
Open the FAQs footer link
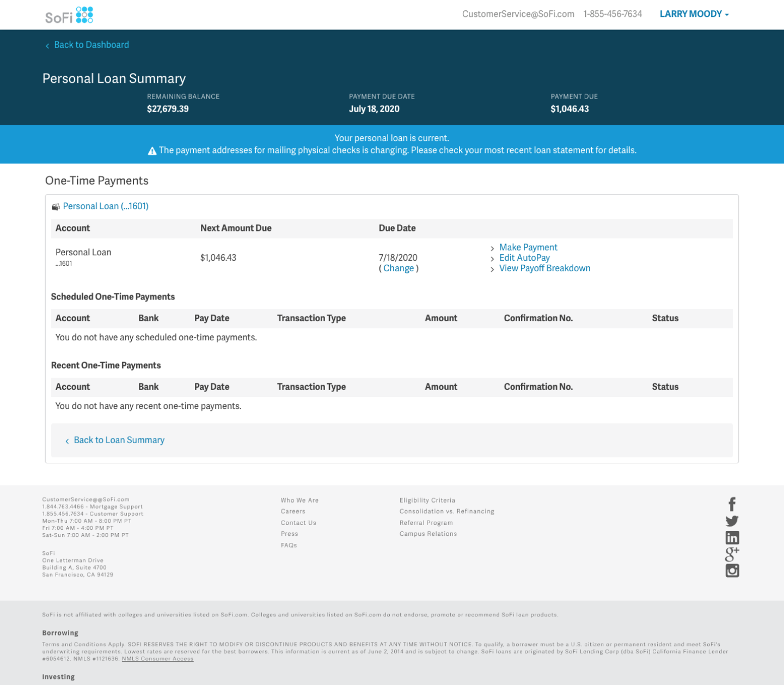[289, 545]
